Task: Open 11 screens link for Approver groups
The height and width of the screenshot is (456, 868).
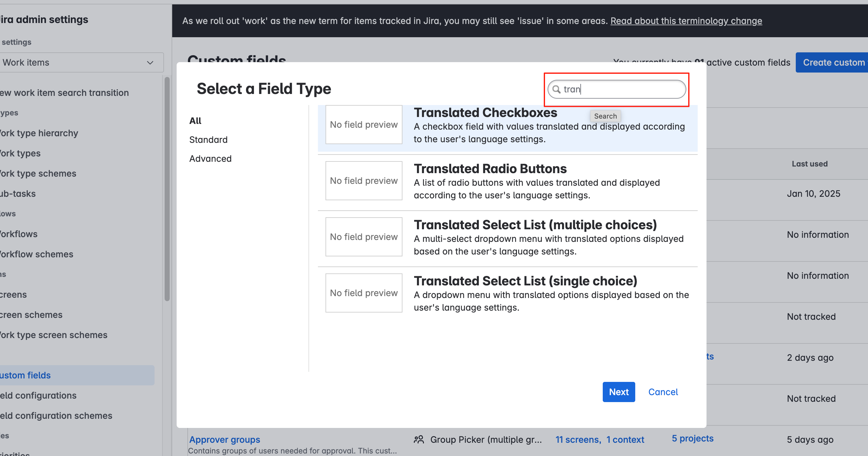Action: [x=578, y=440]
